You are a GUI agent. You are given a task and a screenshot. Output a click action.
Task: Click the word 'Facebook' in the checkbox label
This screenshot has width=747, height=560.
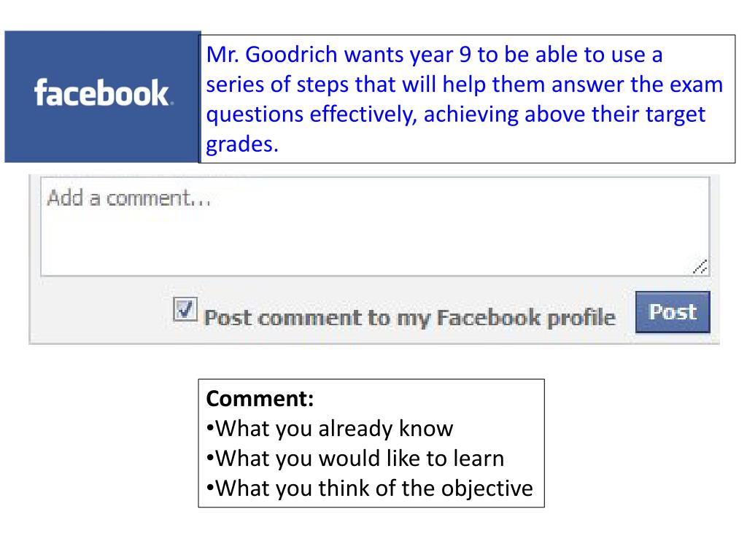[x=488, y=317]
